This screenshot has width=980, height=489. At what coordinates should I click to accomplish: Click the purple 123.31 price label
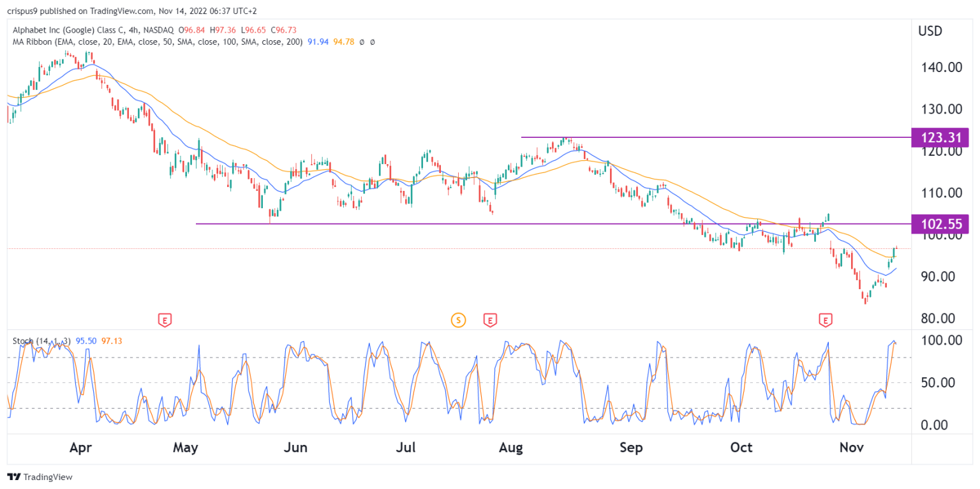[x=941, y=137]
